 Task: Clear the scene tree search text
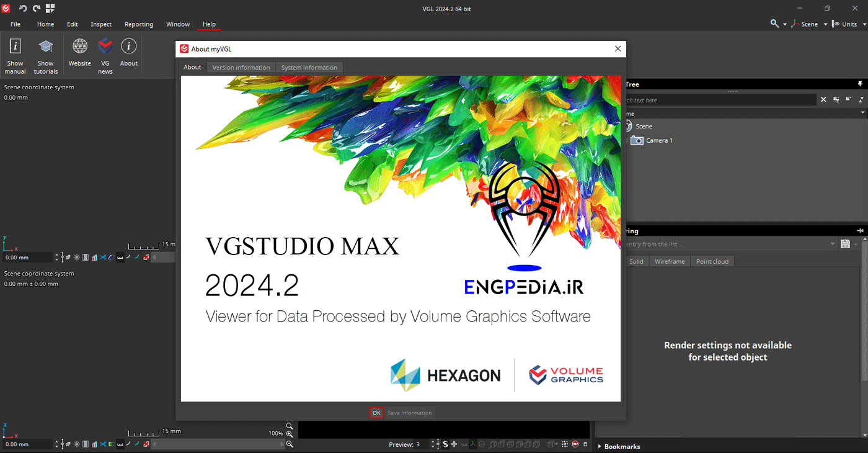click(823, 99)
